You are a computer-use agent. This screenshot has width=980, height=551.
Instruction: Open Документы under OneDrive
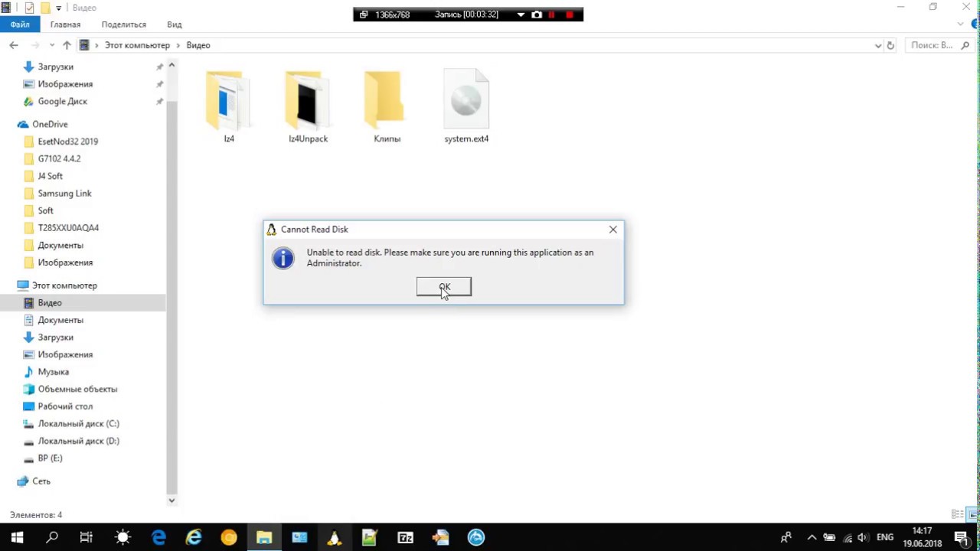coord(60,246)
